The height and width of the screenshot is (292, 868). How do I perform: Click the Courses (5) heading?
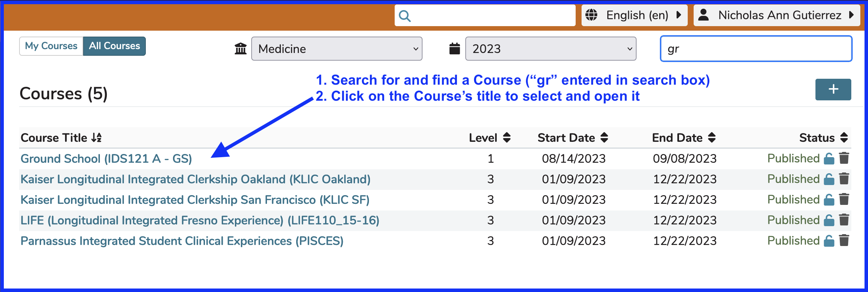[64, 94]
